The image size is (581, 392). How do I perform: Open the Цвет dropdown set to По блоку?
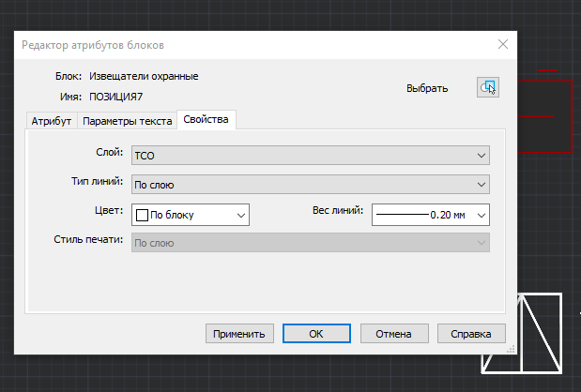tap(191, 215)
